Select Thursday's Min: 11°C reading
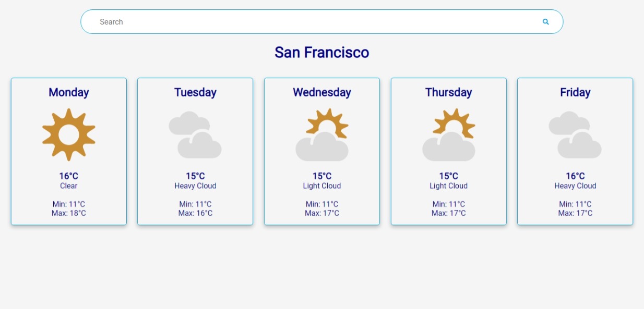Image resolution: width=644 pixels, height=309 pixels. tap(448, 204)
